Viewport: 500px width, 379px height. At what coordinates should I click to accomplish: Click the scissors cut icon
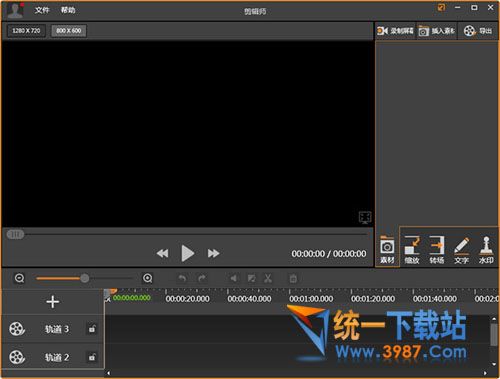pos(268,278)
